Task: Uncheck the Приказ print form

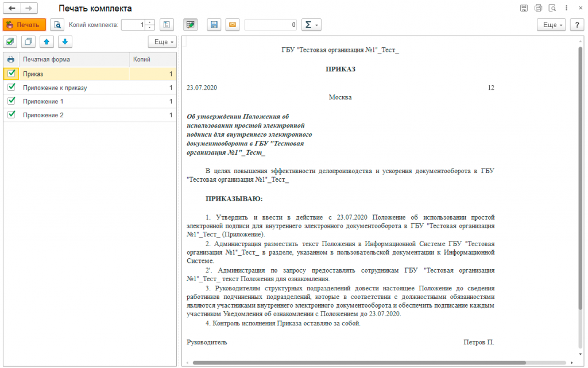Action: (x=11, y=74)
